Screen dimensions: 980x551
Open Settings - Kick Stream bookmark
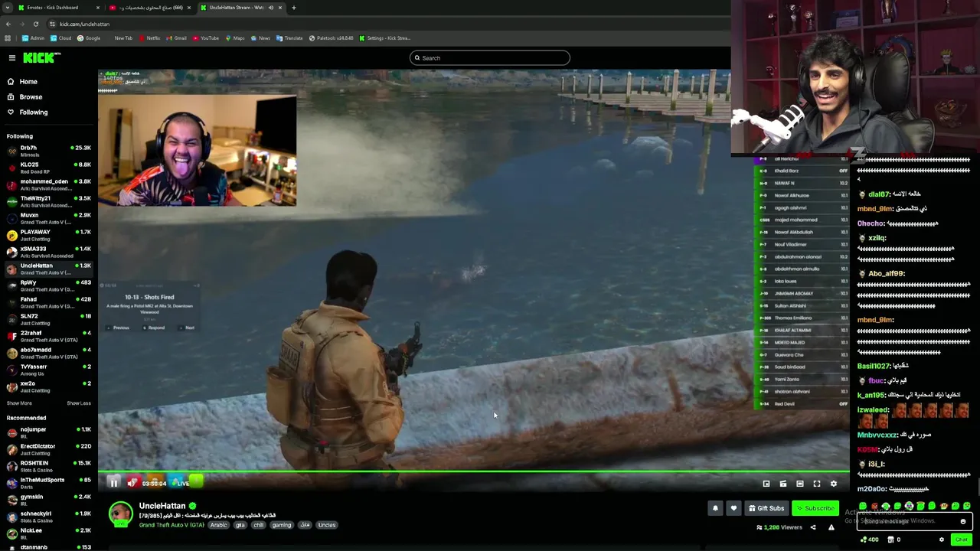tap(385, 38)
